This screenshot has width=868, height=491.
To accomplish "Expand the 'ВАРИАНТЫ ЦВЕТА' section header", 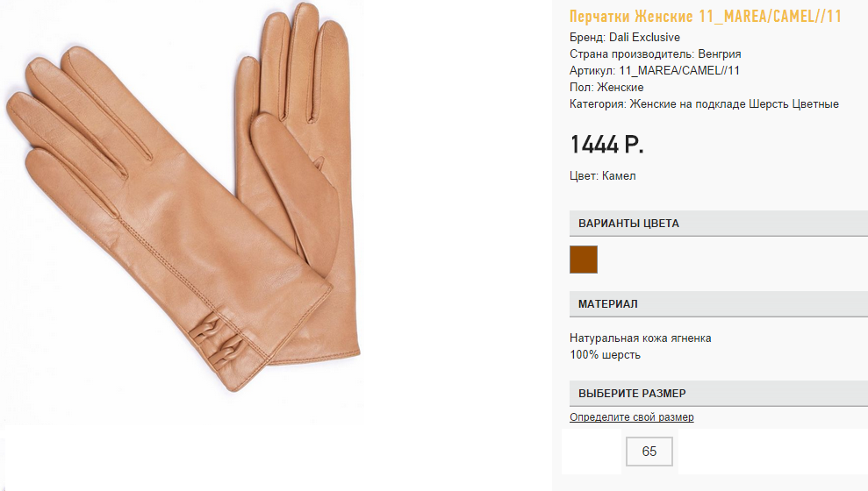I will 719,224.
